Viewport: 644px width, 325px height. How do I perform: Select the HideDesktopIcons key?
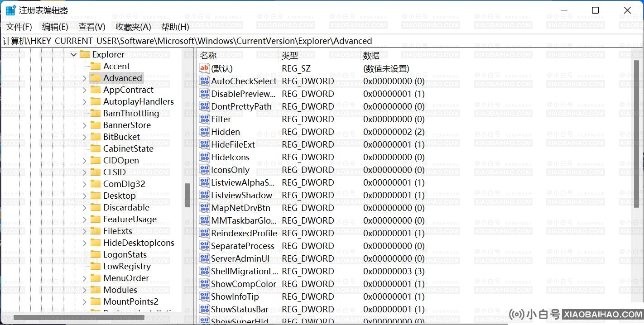tap(139, 243)
